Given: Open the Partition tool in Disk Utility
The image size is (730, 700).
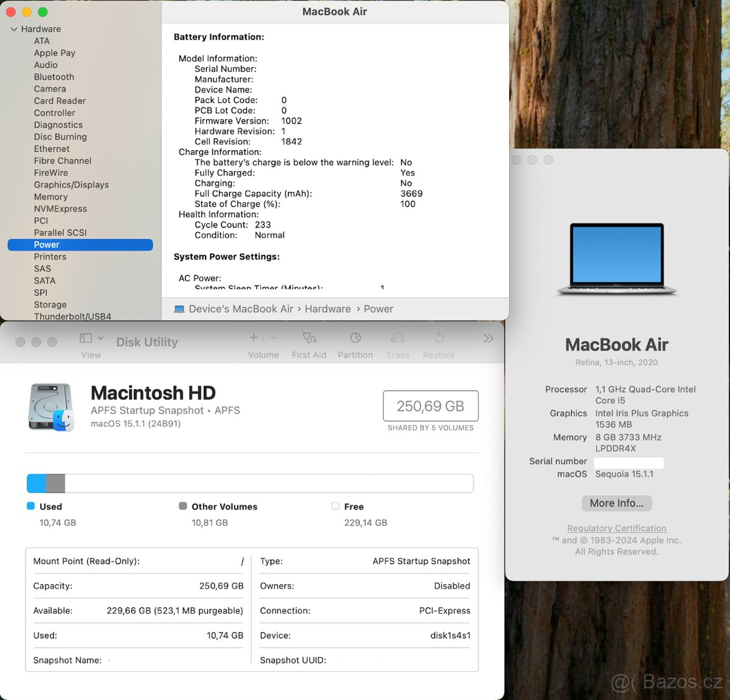Looking at the screenshot, I should (x=355, y=343).
